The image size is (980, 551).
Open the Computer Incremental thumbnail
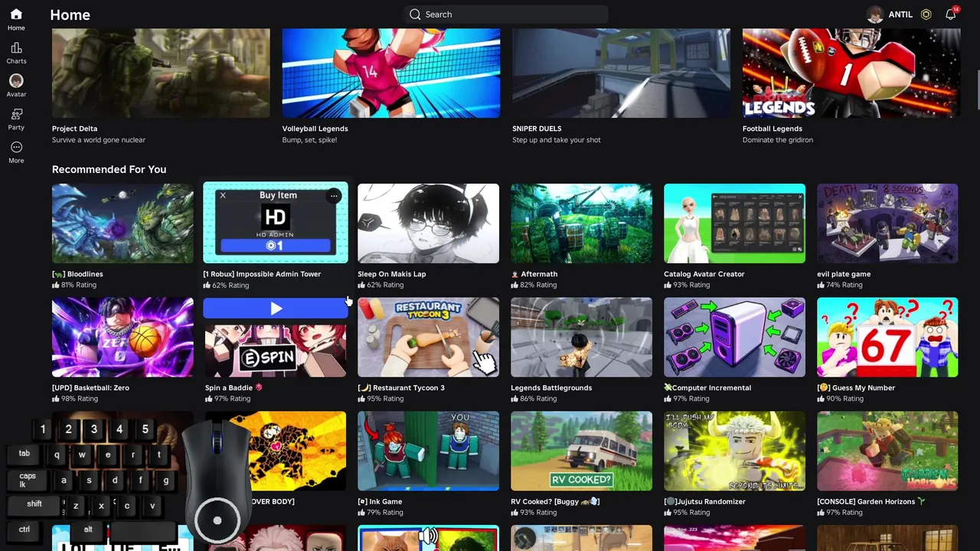coord(734,337)
